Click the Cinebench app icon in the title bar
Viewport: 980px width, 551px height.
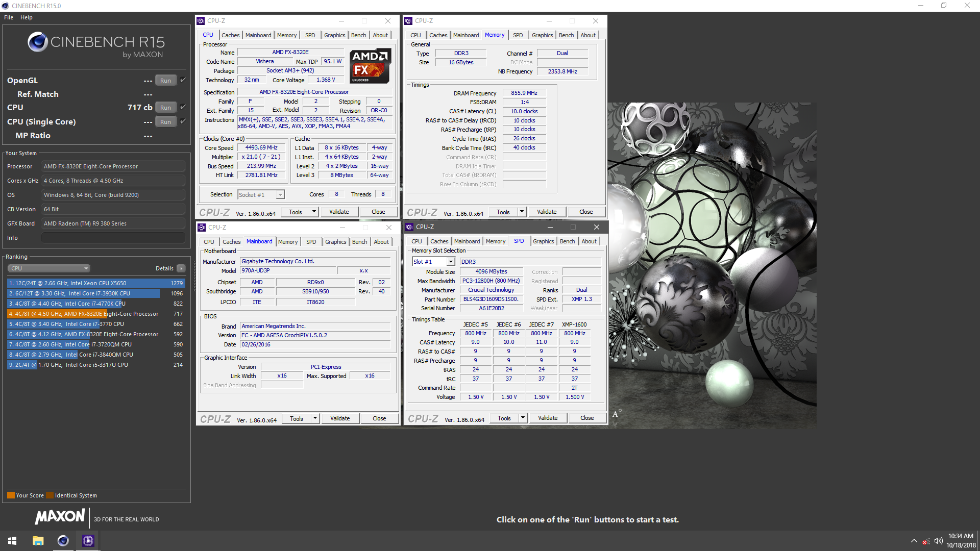coord(5,6)
